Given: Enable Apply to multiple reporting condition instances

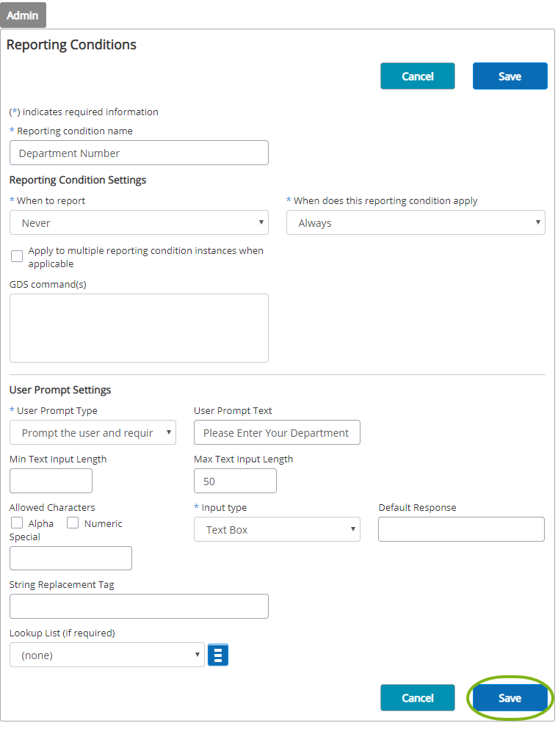Looking at the screenshot, I should (17, 256).
